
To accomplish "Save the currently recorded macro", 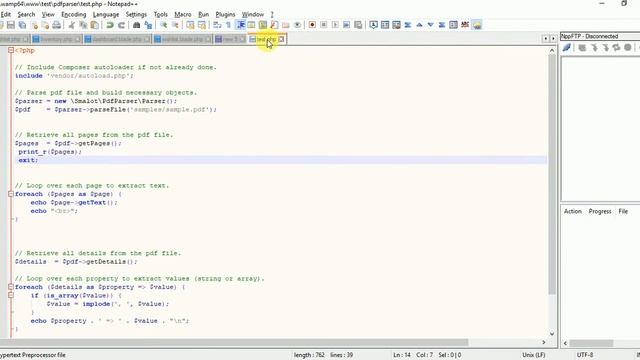I will tap(358, 25).
